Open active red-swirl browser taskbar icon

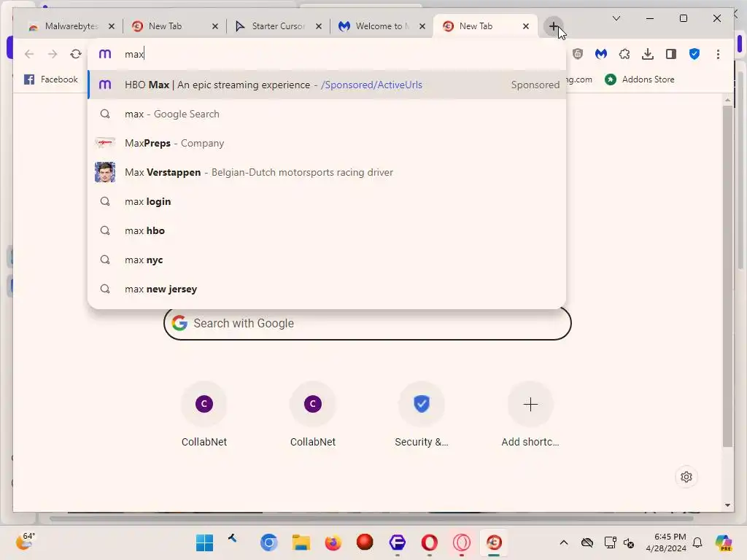pos(494,542)
